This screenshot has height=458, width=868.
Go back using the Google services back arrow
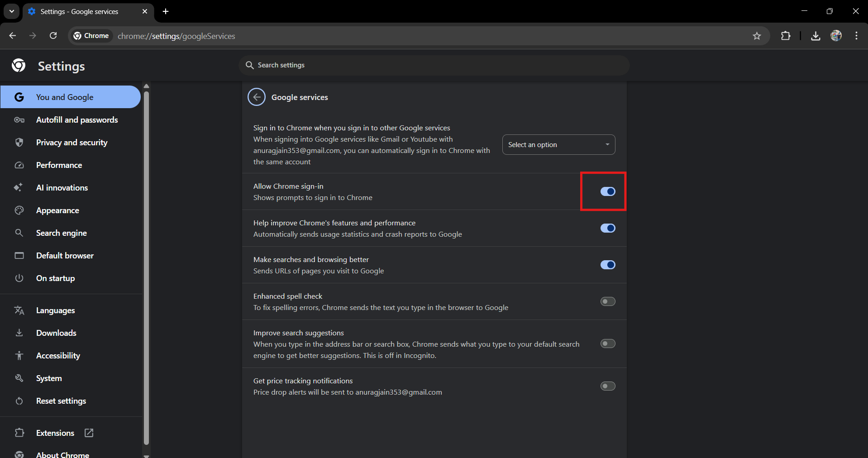coord(257,97)
